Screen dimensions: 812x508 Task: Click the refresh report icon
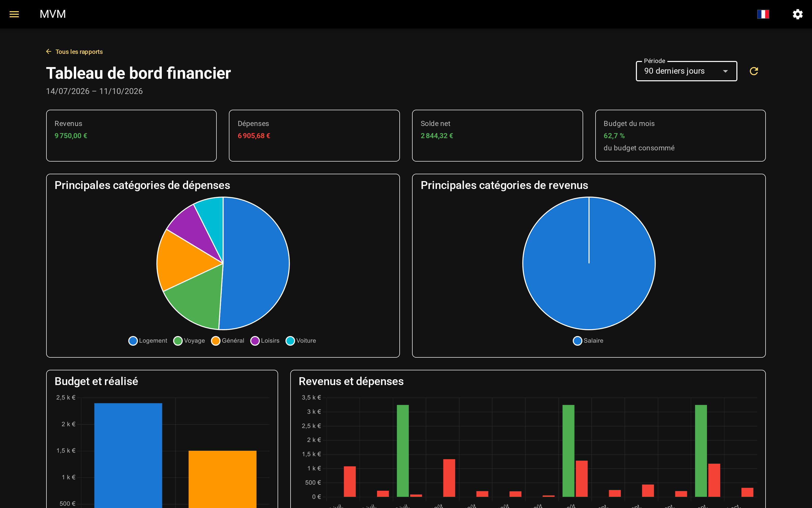[754, 71]
